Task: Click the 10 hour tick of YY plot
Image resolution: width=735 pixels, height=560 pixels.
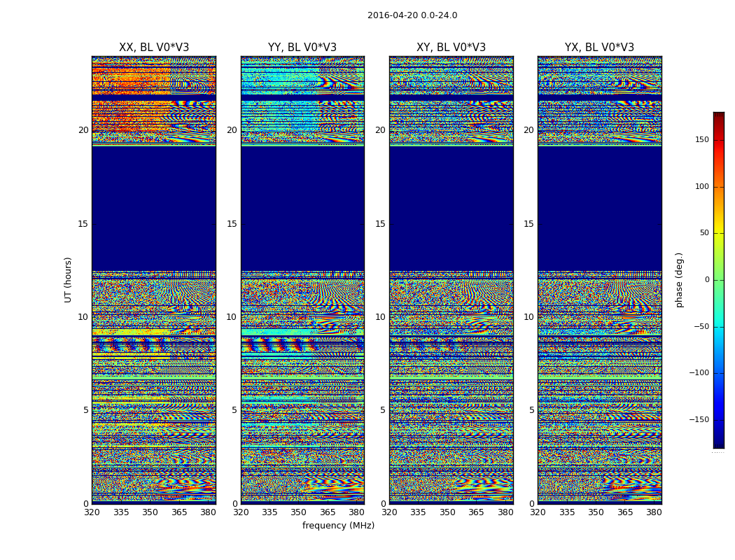Action: pyautogui.click(x=232, y=317)
